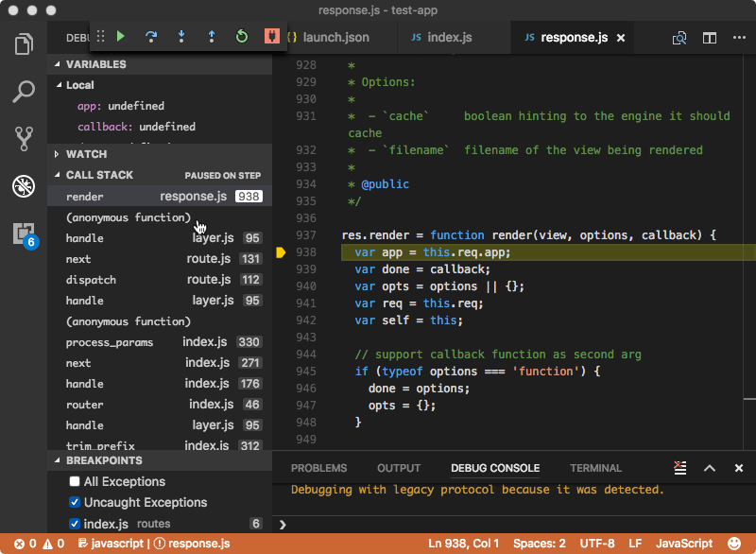Change language mode JavaScript in status bar
This screenshot has width=756, height=554.
pos(683,544)
